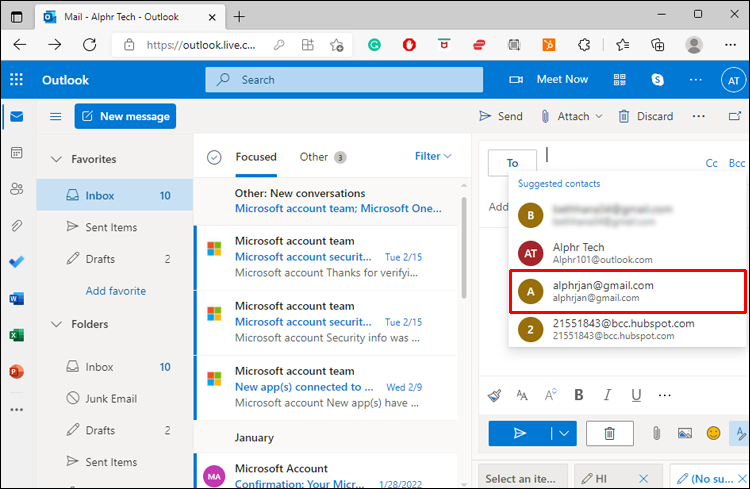The height and width of the screenshot is (489, 750).
Task: Open the To Do checkmark icon
Action: tap(17, 262)
